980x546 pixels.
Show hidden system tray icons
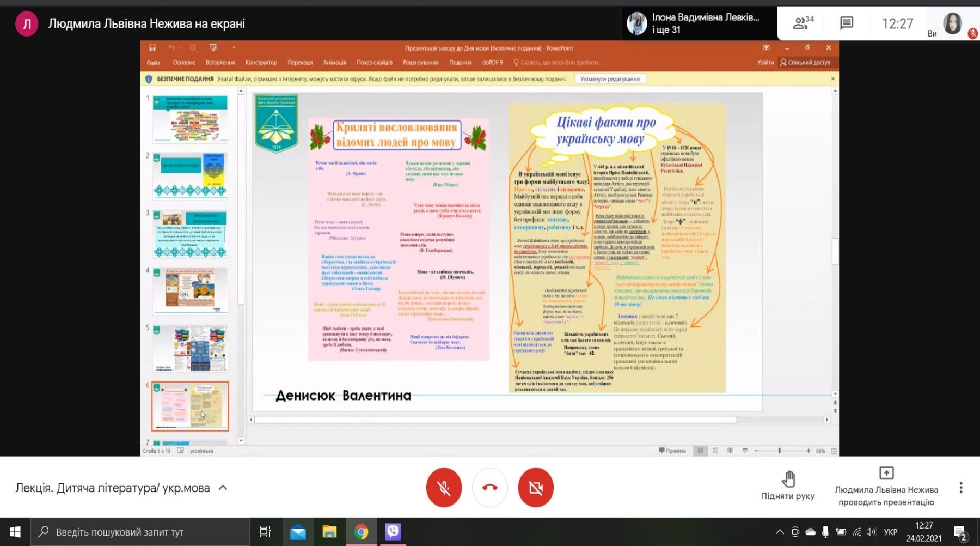pyautogui.click(x=780, y=532)
